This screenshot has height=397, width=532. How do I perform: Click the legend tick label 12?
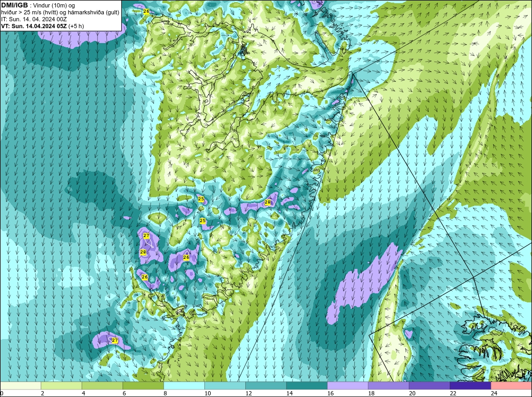pos(248,393)
